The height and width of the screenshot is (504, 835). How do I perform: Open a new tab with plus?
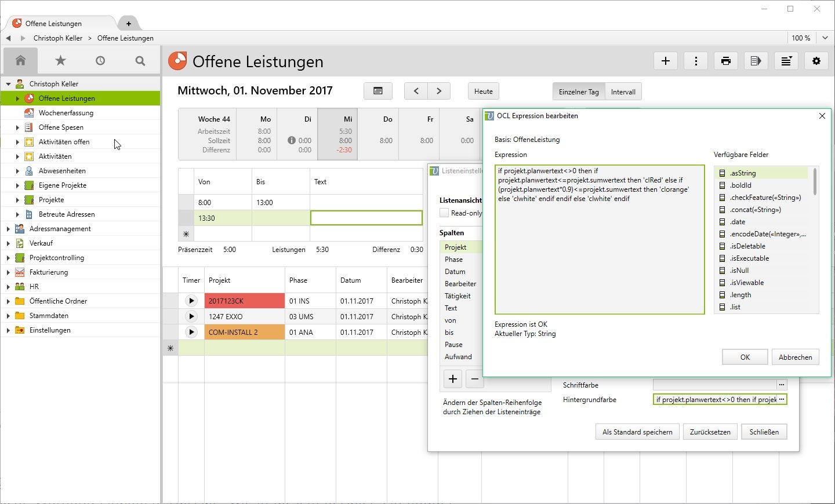pyautogui.click(x=128, y=23)
